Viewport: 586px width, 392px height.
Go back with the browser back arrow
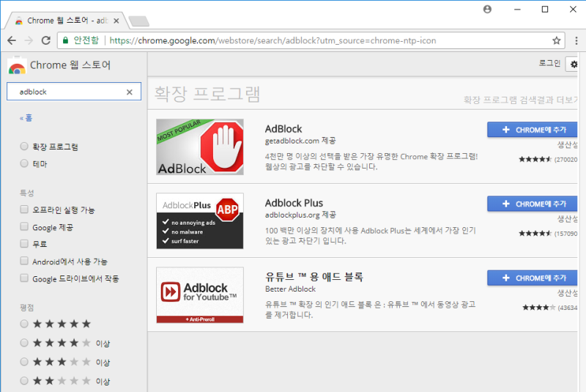[12, 40]
